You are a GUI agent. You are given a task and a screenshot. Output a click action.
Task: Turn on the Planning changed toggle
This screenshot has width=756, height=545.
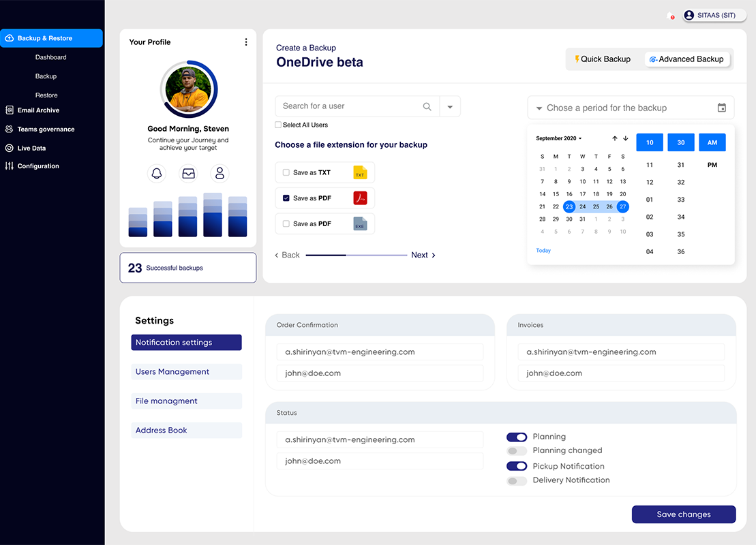[x=516, y=451]
